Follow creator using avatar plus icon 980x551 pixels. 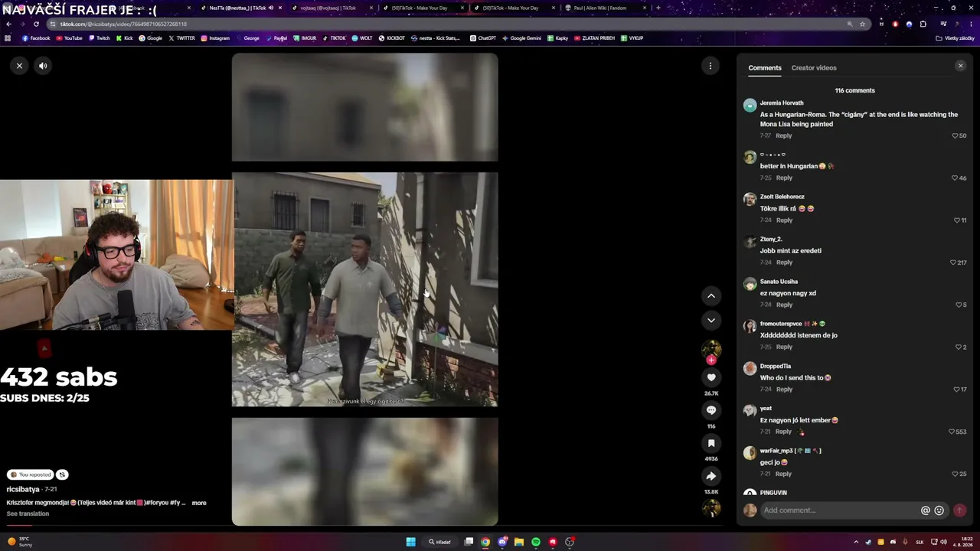coord(711,360)
